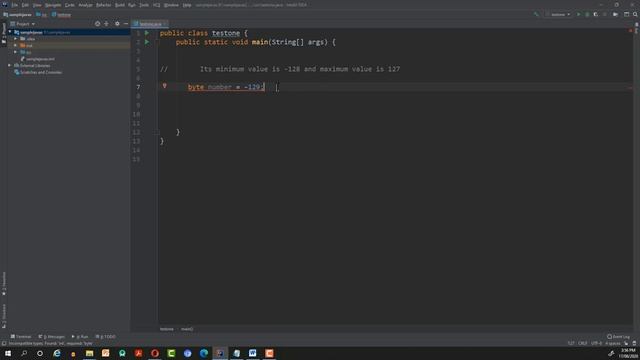640x360 pixels.
Task: Open the Run tool window
Action: (x=80, y=337)
